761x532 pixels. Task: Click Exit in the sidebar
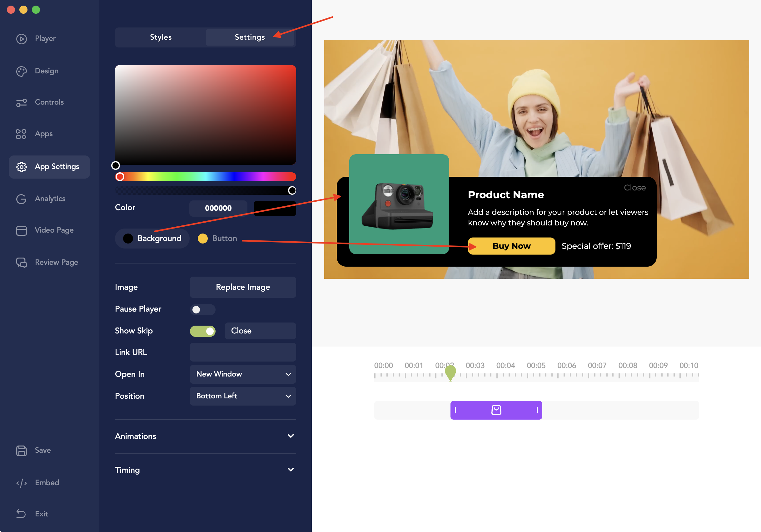42,514
